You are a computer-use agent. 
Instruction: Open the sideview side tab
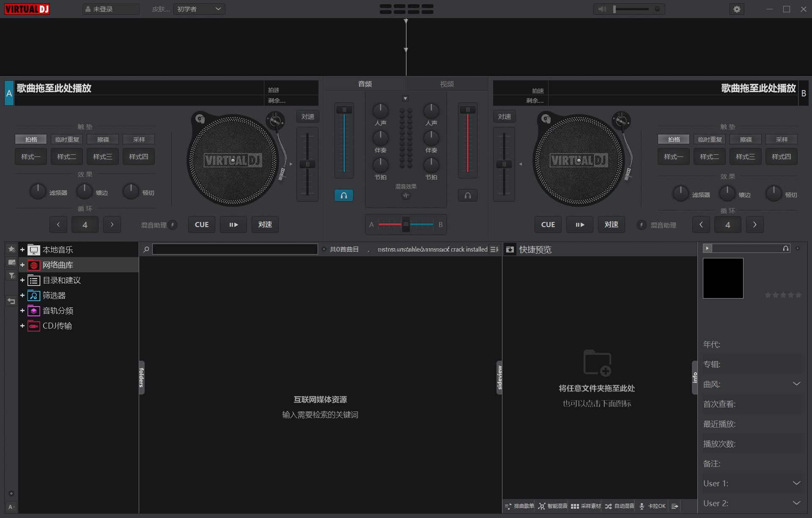[x=499, y=378]
